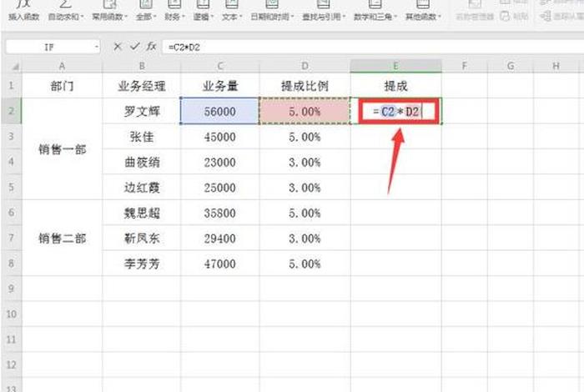
Task: Click the 部门 header cell
Action: point(63,86)
